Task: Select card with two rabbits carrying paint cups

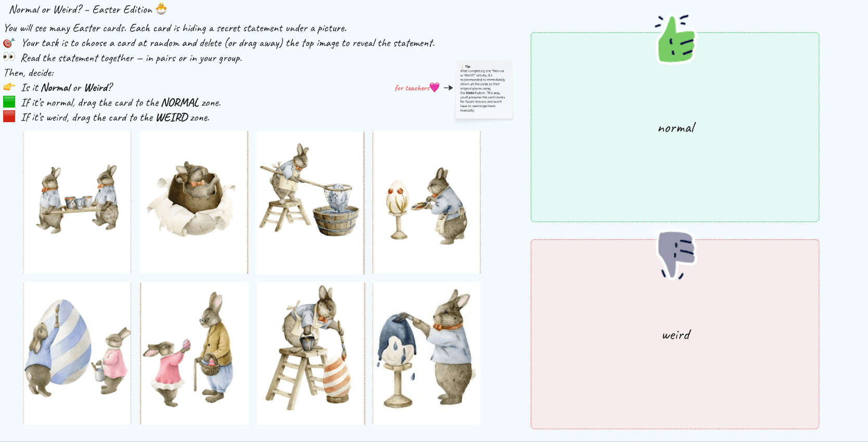Action: tap(77, 202)
